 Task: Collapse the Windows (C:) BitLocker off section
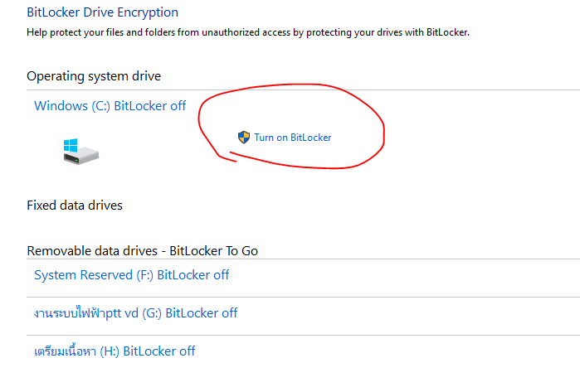click(x=110, y=106)
